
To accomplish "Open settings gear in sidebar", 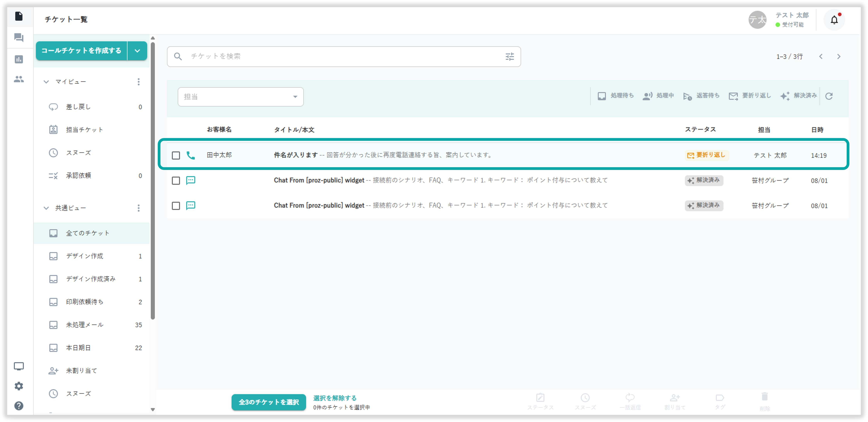I will [x=19, y=386].
